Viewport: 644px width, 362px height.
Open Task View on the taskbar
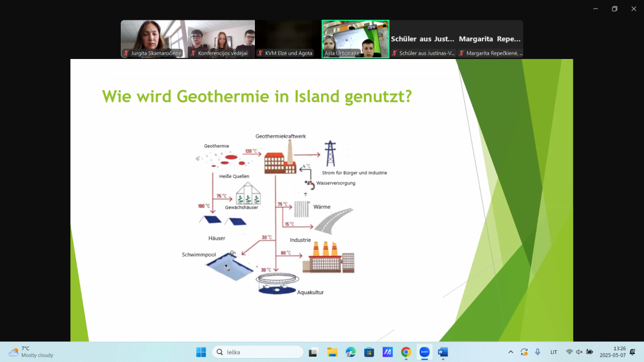[314, 352]
